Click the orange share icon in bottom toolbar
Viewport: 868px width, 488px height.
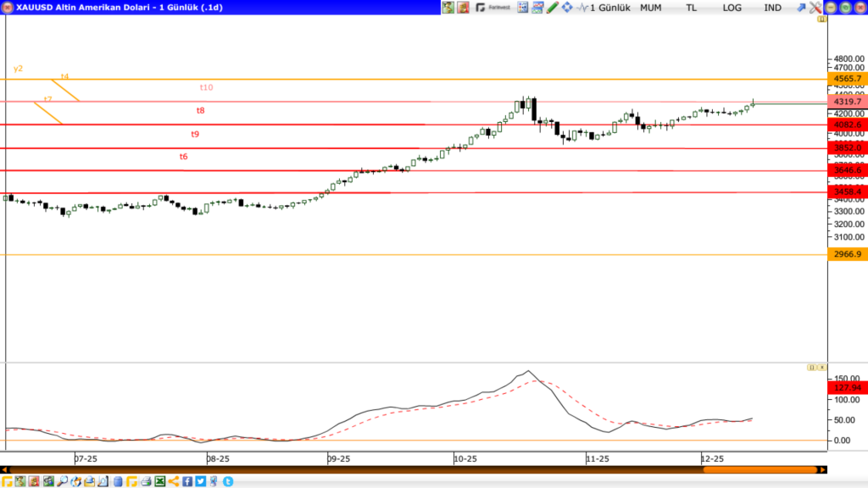click(x=173, y=481)
